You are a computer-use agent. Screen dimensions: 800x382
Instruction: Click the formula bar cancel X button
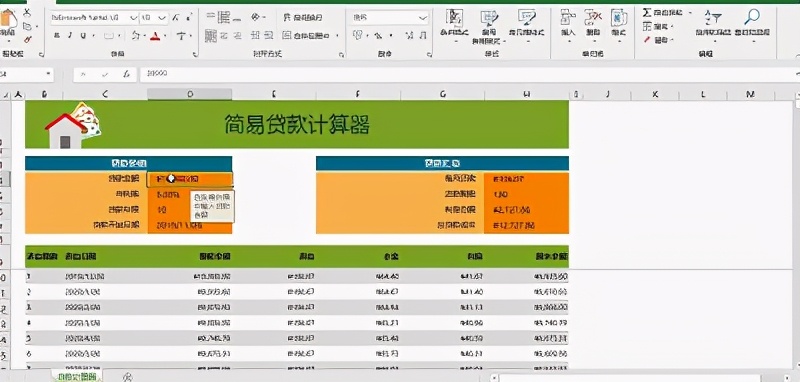[x=83, y=74]
